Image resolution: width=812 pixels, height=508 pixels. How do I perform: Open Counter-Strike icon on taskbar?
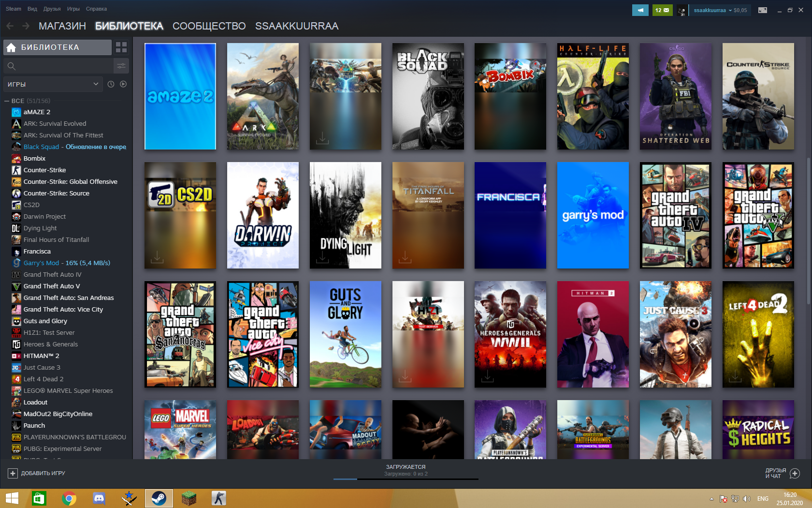219,498
